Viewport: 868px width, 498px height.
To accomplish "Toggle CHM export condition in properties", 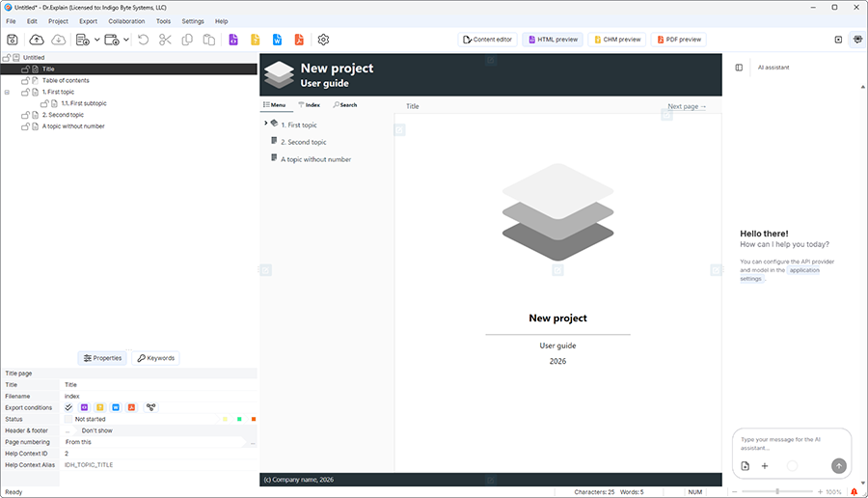I will click(x=99, y=407).
